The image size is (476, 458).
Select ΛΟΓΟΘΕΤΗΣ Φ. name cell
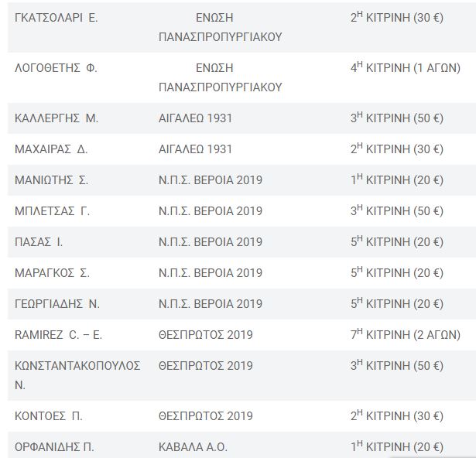click(x=57, y=68)
